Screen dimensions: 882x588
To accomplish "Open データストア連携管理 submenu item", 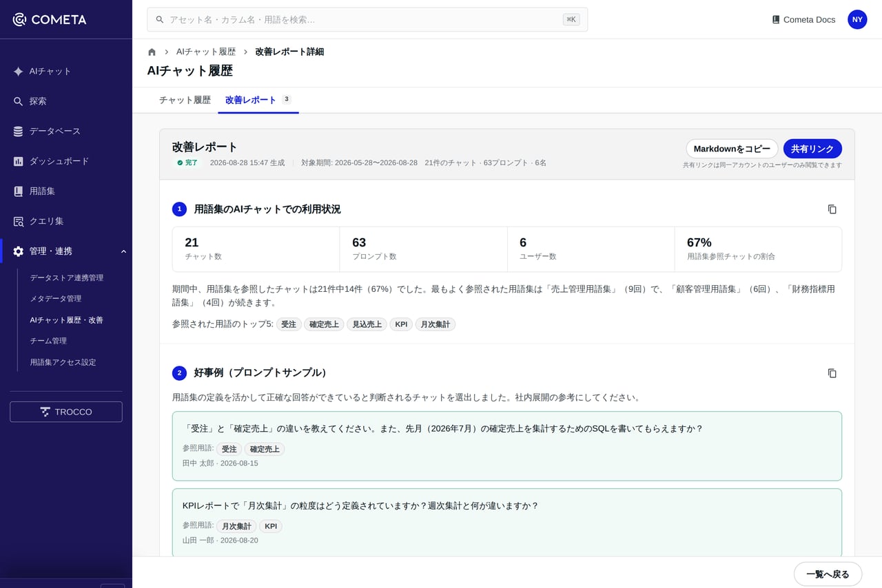I will [x=67, y=277].
